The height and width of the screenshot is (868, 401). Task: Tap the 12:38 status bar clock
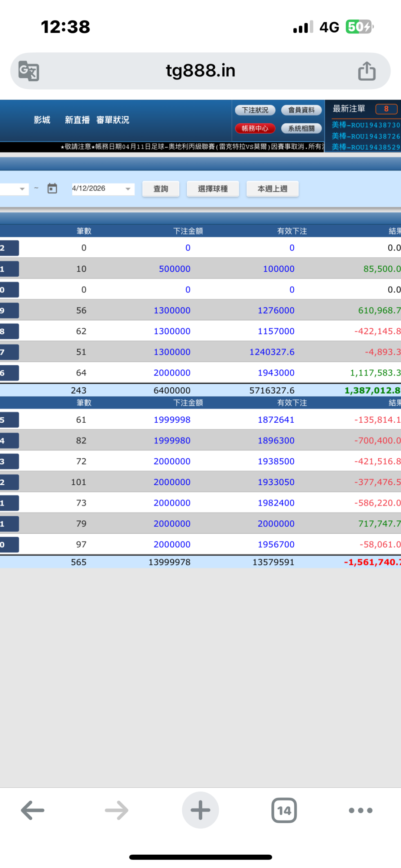[65, 27]
